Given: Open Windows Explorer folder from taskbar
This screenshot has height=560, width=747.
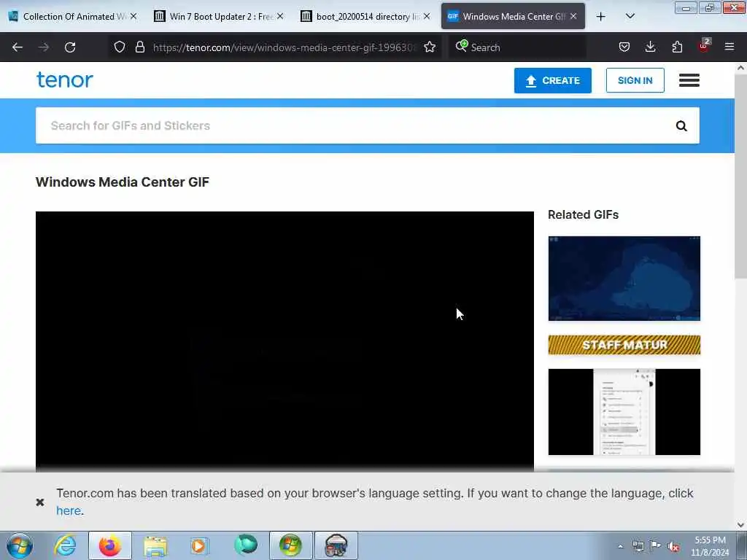Looking at the screenshot, I should click(155, 545).
